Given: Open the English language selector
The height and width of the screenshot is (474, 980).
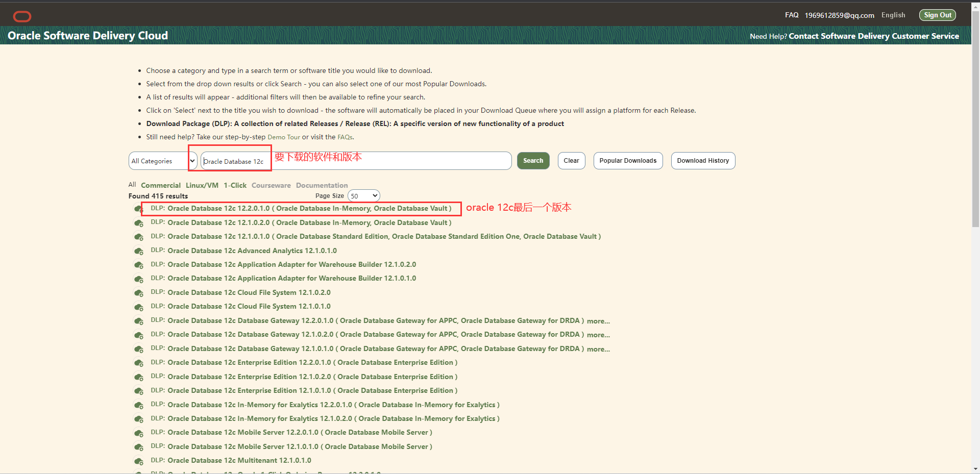Looking at the screenshot, I should [x=893, y=15].
